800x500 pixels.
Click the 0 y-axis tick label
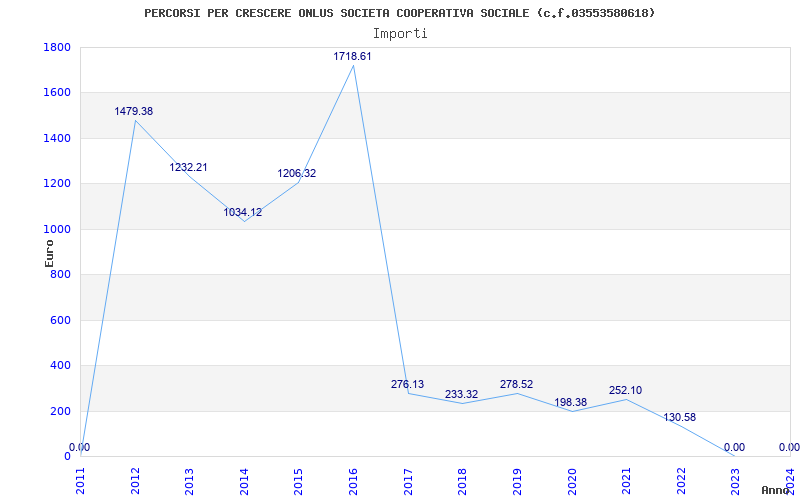point(67,457)
